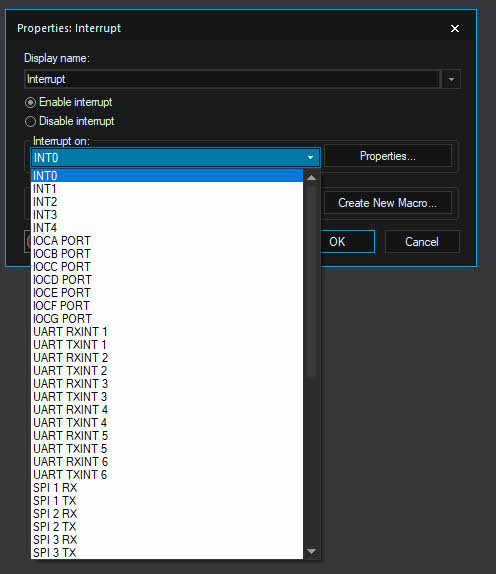Viewport: 496px width, 574px height.
Task: Expand the Display name dropdown arrow
Action: pyautogui.click(x=451, y=79)
